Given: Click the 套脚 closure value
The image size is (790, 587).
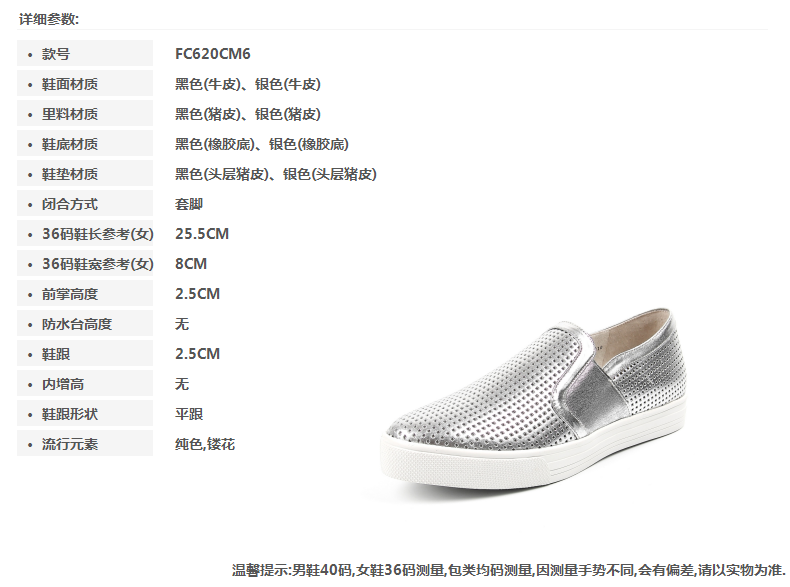Looking at the screenshot, I should pyautogui.click(x=189, y=204).
